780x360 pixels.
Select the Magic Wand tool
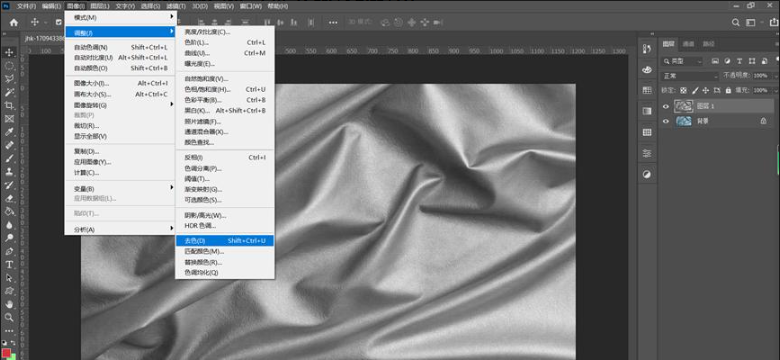pos(9,92)
